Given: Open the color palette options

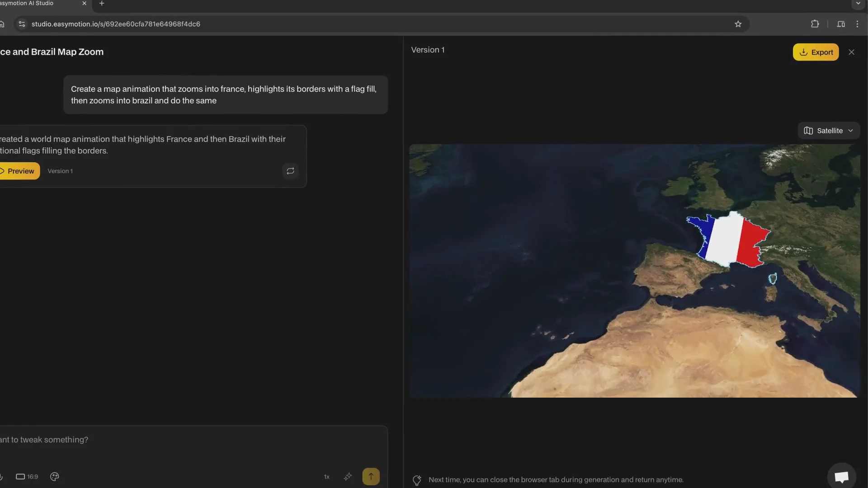Looking at the screenshot, I should pos(54,477).
